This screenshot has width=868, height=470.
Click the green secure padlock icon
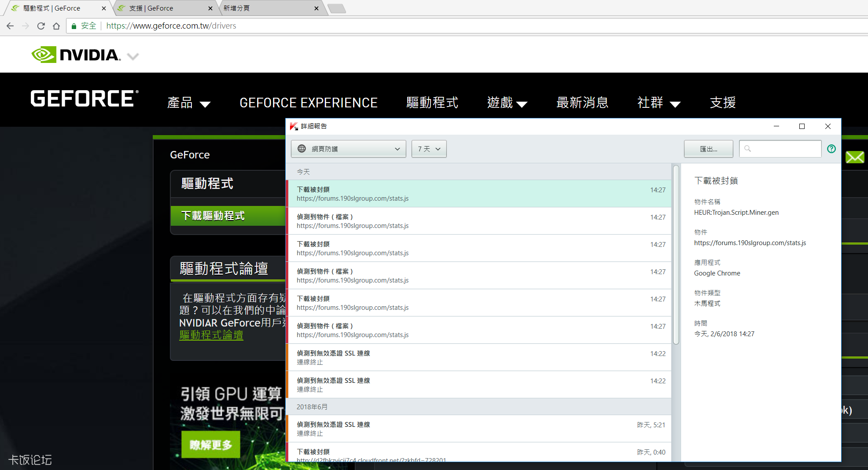pos(74,26)
